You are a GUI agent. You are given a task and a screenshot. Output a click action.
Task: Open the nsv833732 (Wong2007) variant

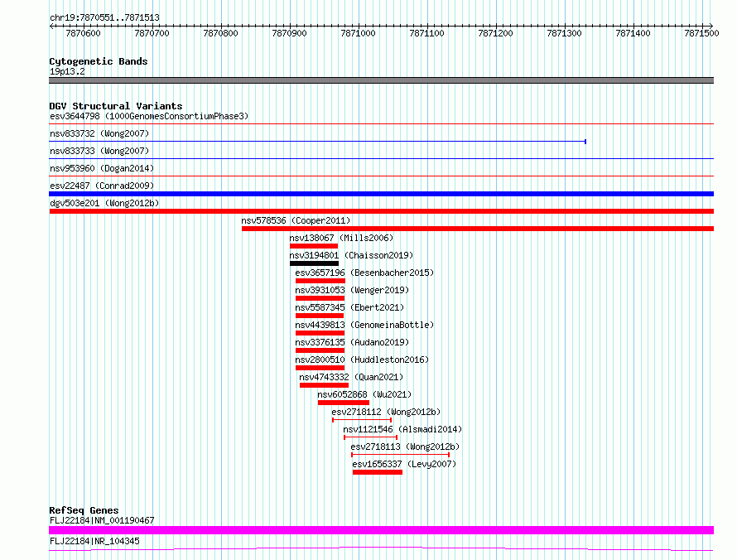pos(99,133)
